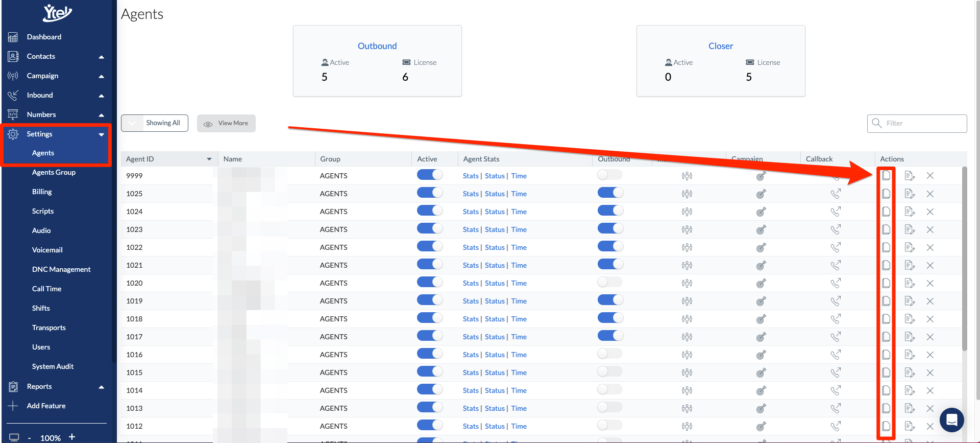The image size is (980, 443).
Task: Increase zoom with the plus icon
Action: [72, 437]
